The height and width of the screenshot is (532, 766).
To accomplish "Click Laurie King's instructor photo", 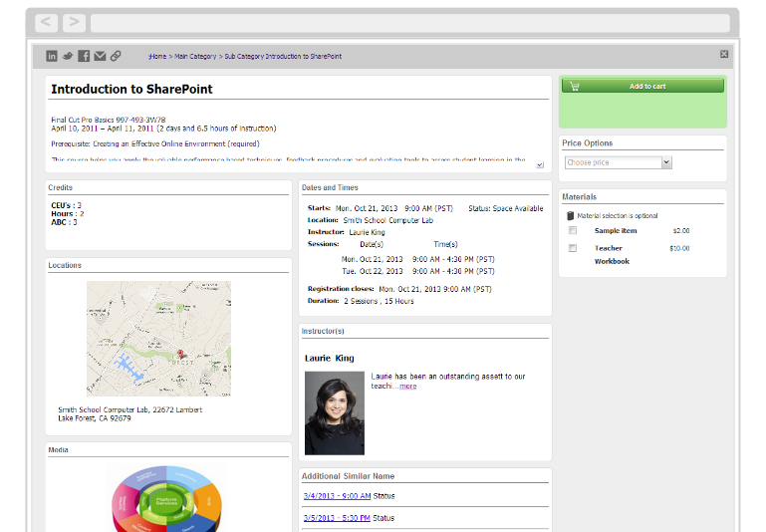I will 335,413.
